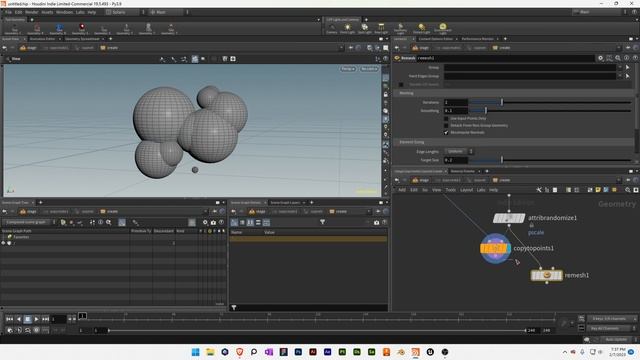Viewport: 640px width, 360px height.
Task: Open the Main radial menu dropdown
Action: click(168, 12)
